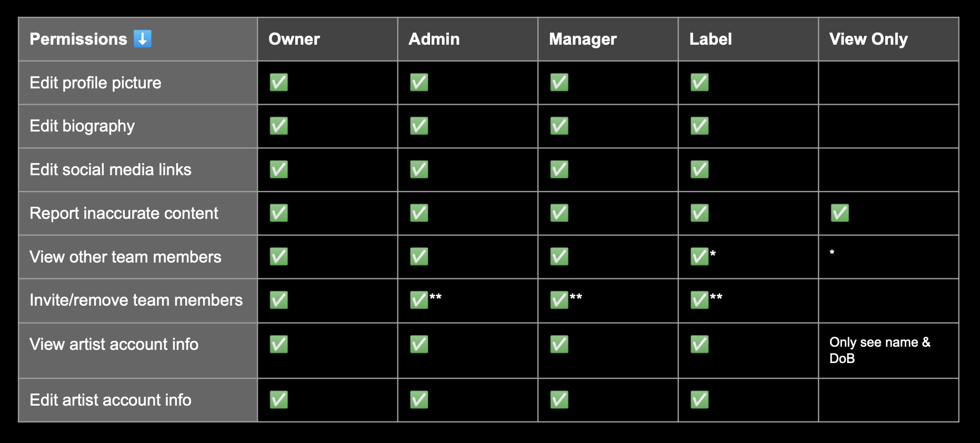Click Label checkmark for Invite/remove team members
Viewport: 980px width, 443px height.
(x=699, y=300)
